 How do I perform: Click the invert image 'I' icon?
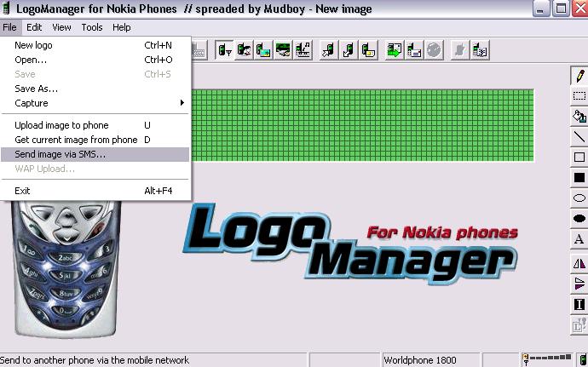pos(579,304)
